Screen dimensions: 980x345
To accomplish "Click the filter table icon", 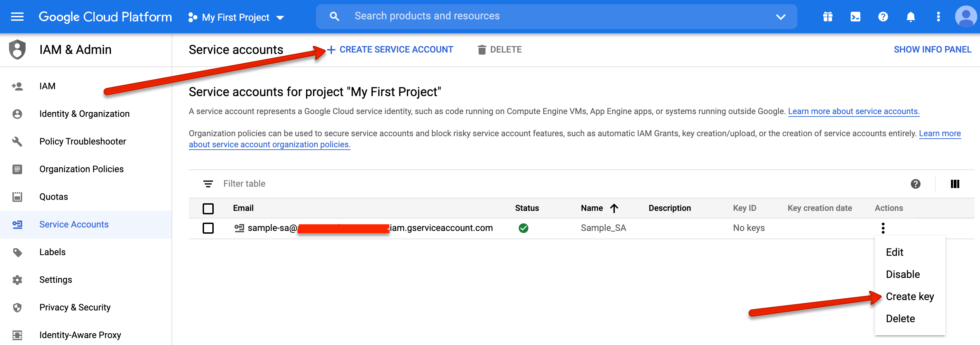I will [208, 184].
